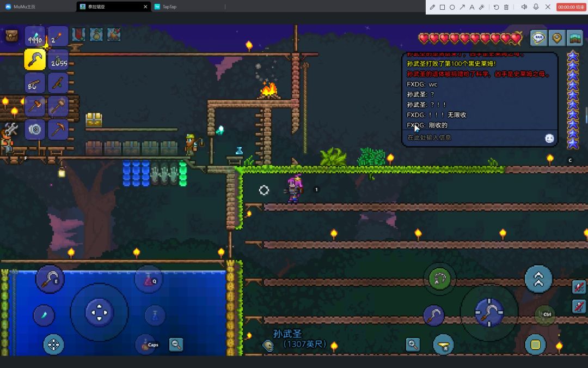Open the inventory bag icon
The image size is (588, 368).
pos(11,35)
